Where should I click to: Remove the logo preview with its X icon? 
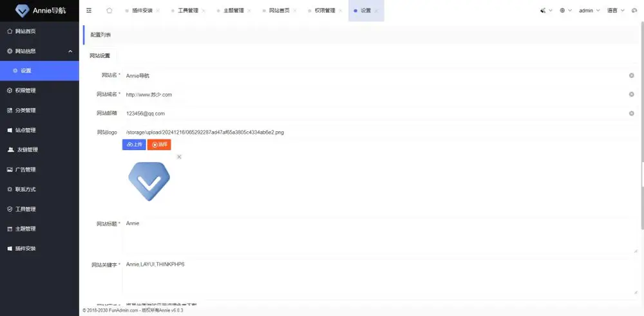point(179,157)
